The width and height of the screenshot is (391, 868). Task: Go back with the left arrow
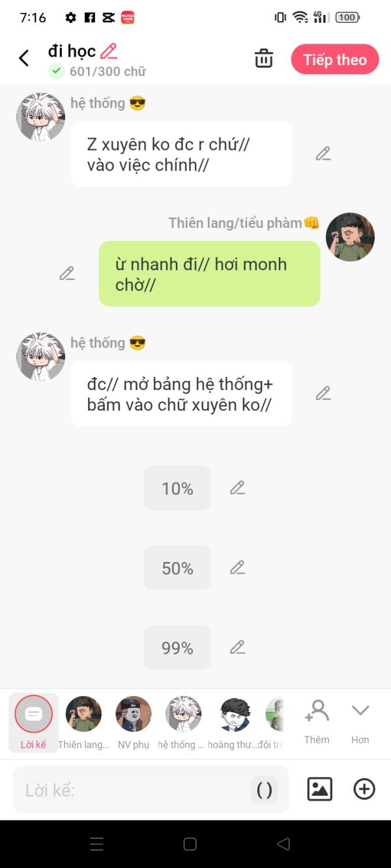point(24,59)
